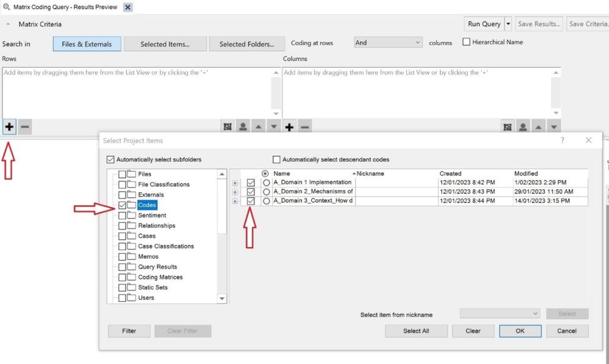Confirm selection with the OK button

(519, 331)
